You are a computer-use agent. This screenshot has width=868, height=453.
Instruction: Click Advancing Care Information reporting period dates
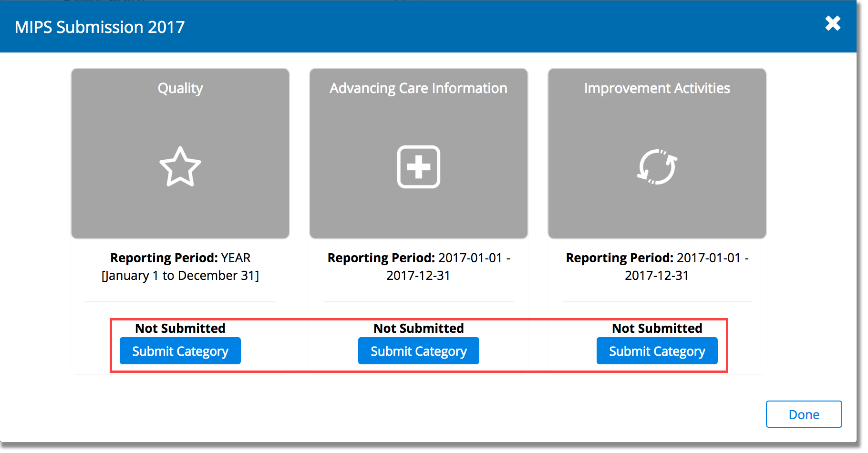(x=418, y=267)
